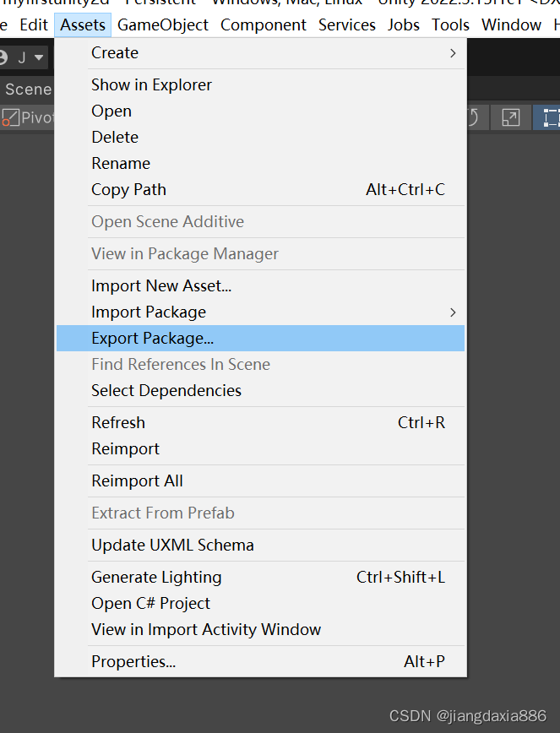Image resolution: width=560 pixels, height=733 pixels.
Task: Open the Window menu
Action: [511, 24]
